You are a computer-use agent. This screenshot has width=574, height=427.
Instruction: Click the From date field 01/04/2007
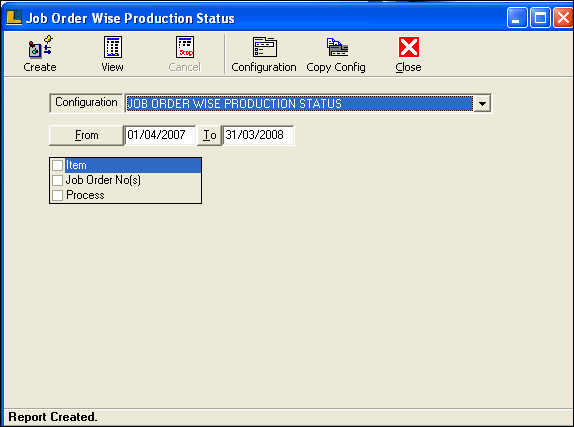tap(160, 135)
